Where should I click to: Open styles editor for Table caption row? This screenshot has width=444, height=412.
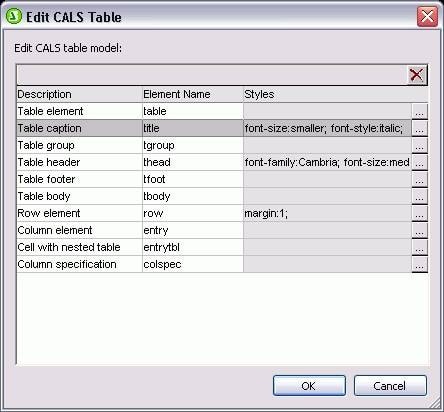pyautogui.click(x=420, y=128)
